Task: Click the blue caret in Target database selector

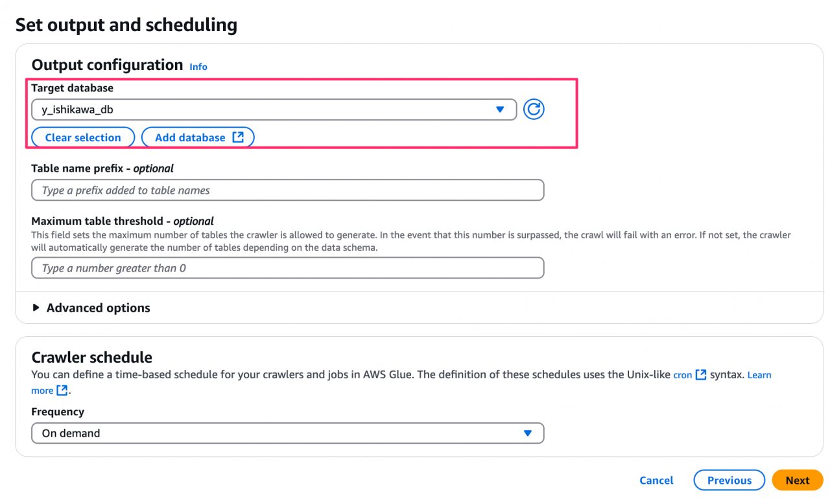Action: pyautogui.click(x=500, y=109)
